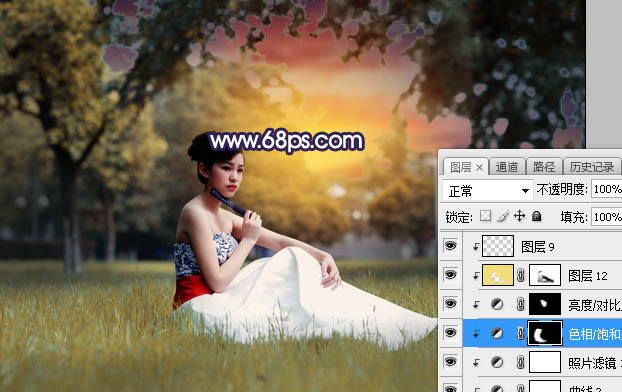Open the 正常 blend mode dropdown

coord(488,191)
